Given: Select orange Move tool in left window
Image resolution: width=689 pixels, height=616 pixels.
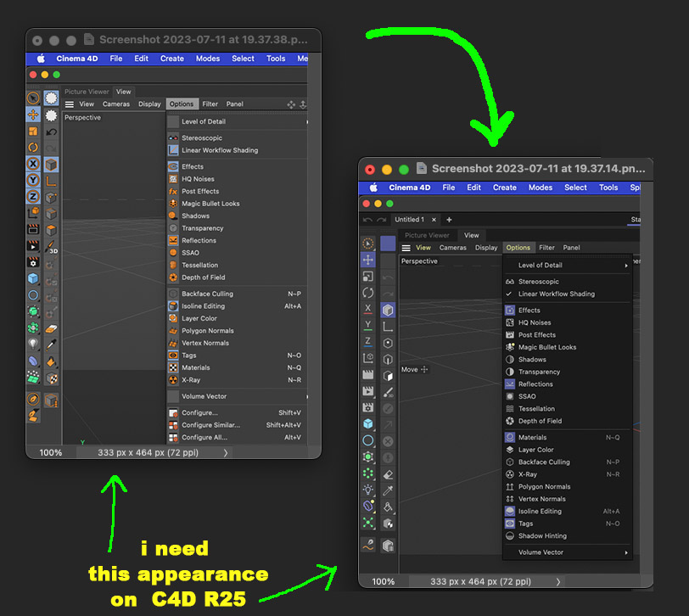Looking at the screenshot, I should [33, 115].
